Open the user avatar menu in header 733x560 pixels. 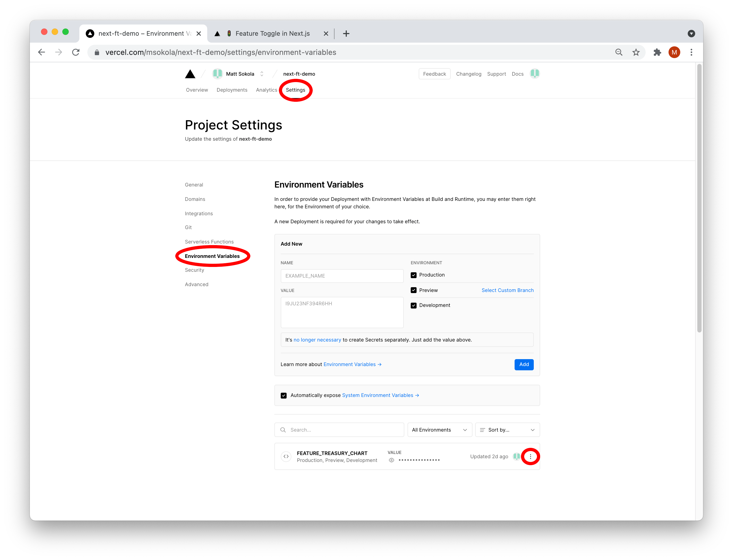[535, 73]
